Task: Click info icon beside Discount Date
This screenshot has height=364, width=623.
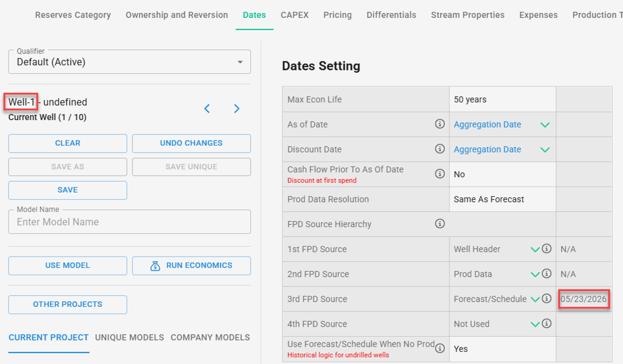Action: (440, 149)
